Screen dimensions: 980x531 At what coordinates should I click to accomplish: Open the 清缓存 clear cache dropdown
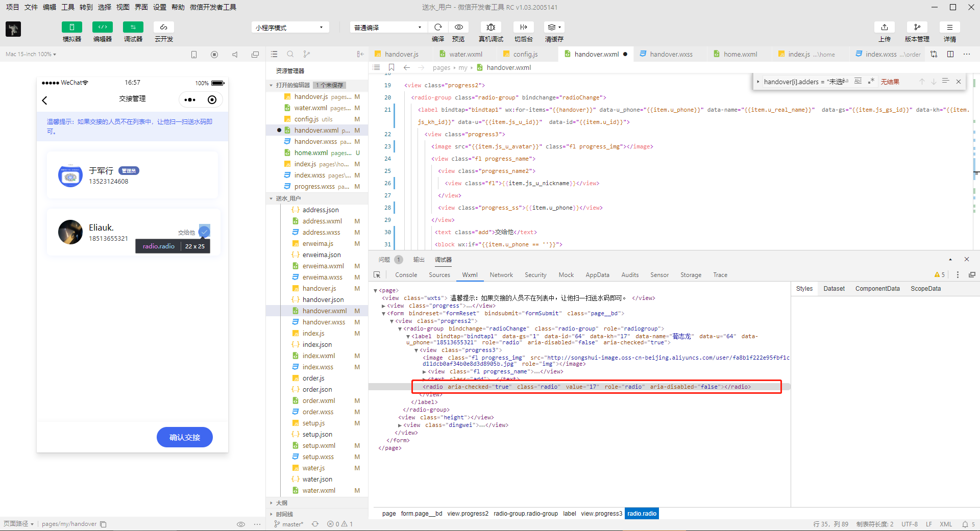pyautogui.click(x=554, y=28)
